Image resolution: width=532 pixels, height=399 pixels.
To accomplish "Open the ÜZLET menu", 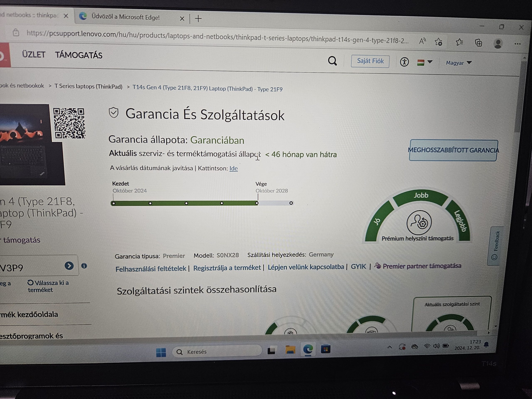I will pyautogui.click(x=34, y=54).
